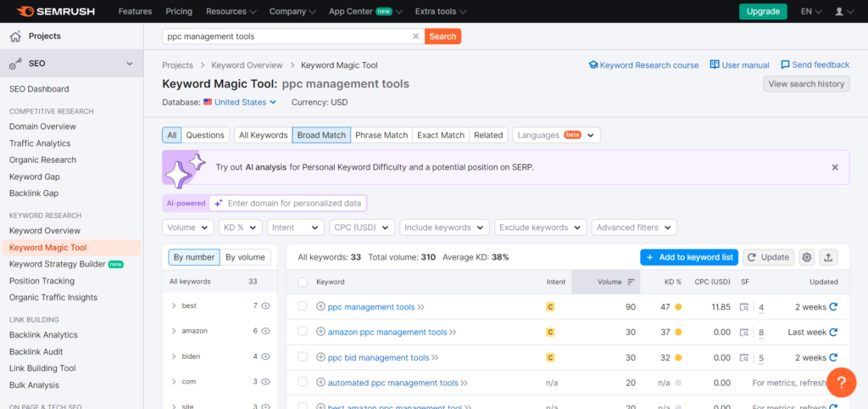Open the Languages beta dropdown

tap(556, 135)
